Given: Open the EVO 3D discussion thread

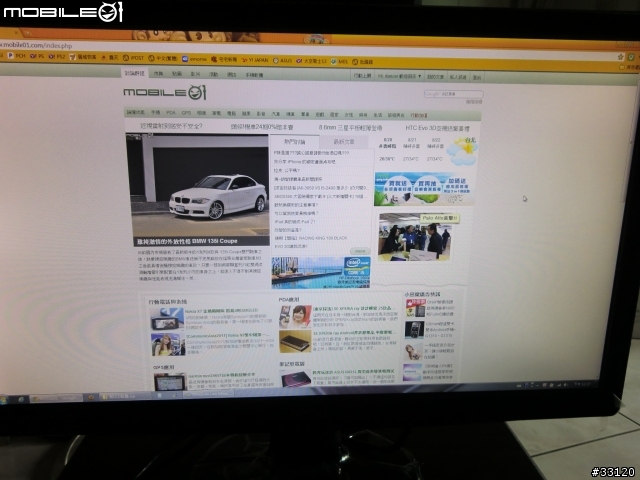Looking at the screenshot, I should point(291,247).
